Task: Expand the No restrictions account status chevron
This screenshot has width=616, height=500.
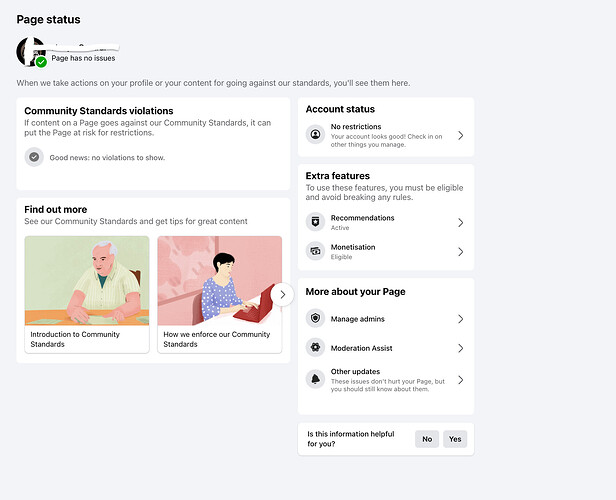Action: (460, 134)
